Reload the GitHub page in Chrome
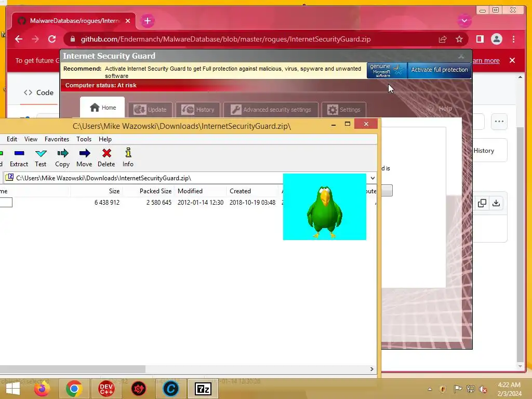 (52, 39)
